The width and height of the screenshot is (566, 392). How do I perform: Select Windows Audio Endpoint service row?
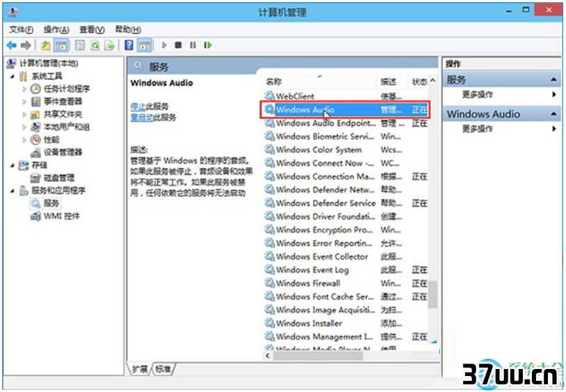[x=346, y=123]
